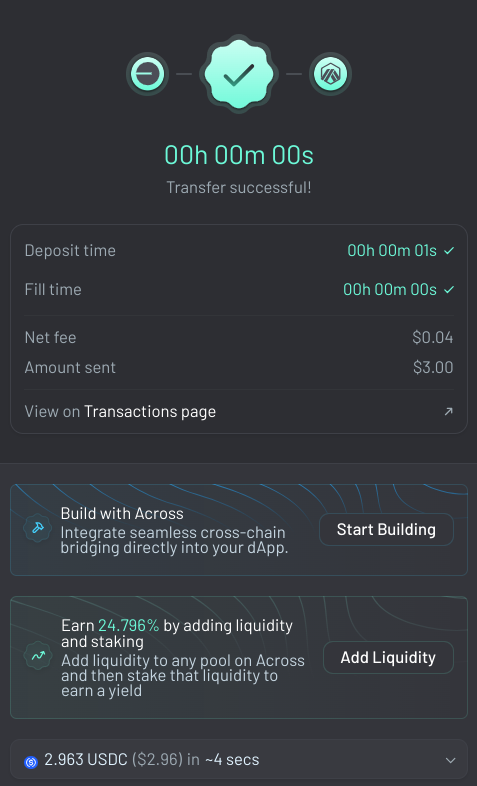This screenshot has height=786, width=477.
Task: Click the Arbitrum destination chain icon
Action: tap(330, 74)
